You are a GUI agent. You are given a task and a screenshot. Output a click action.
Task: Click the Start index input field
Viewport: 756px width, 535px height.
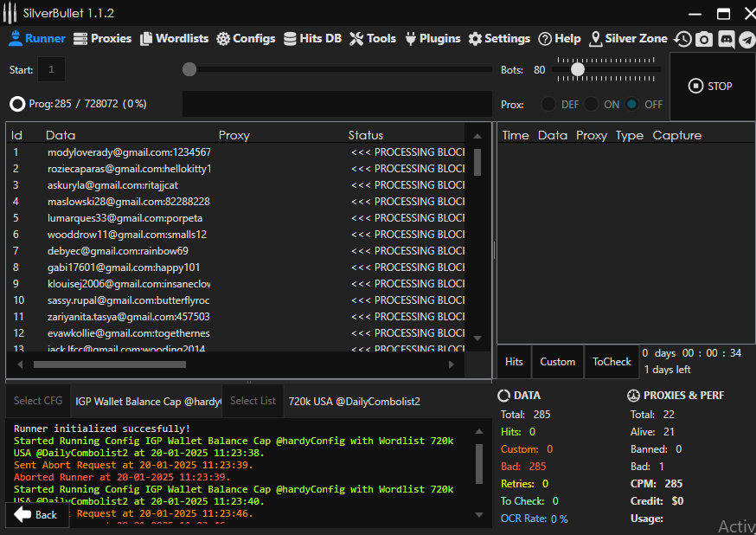tap(51, 69)
